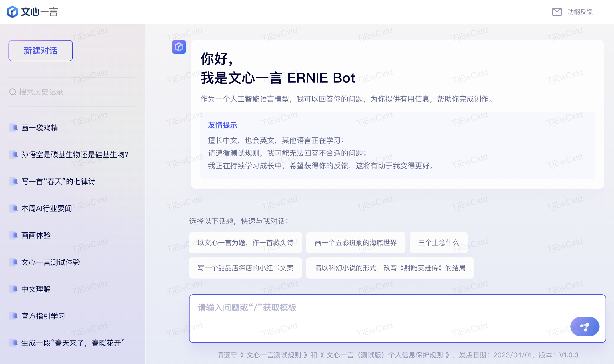The width and height of the screenshot is (614, 364).
Task: Click the chat icon beside 画一袋鸡精
Action: [x=13, y=127]
